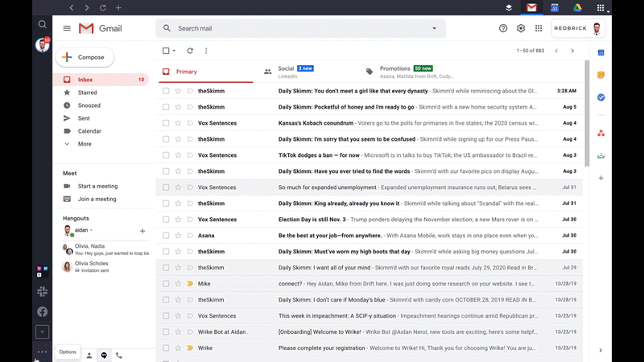The image size is (644, 362).
Task: Click the inbox vertical scrollbar
Action: [587, 113]
